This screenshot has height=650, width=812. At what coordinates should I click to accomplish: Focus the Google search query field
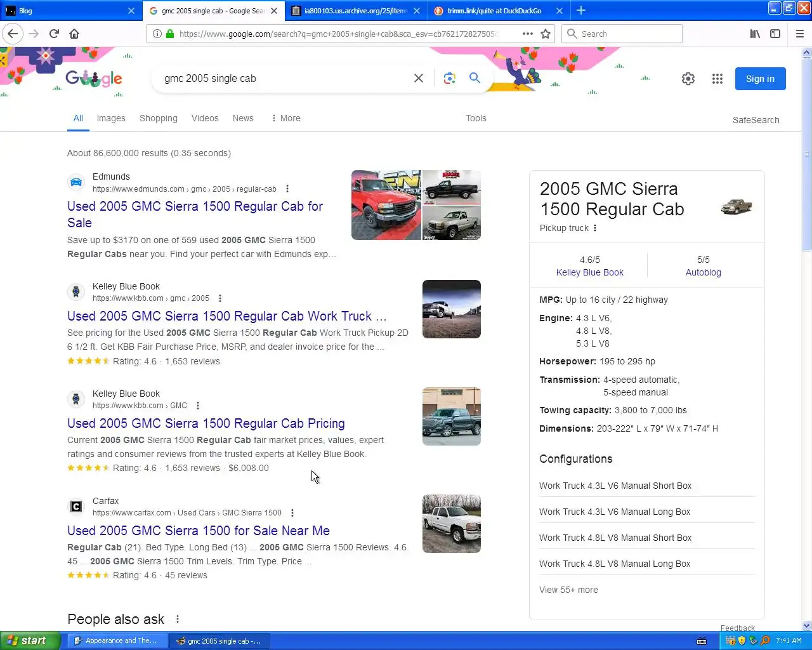(285, 78)
